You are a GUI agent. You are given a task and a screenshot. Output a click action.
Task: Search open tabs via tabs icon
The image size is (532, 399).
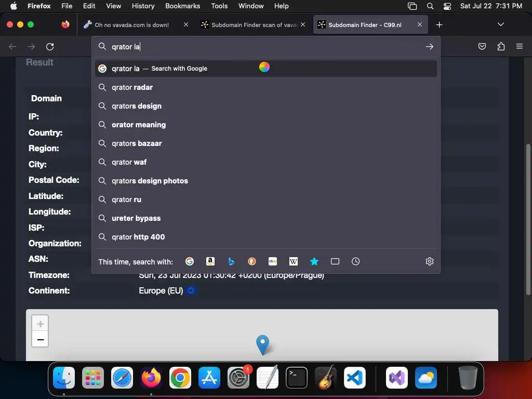click(335, 261)
